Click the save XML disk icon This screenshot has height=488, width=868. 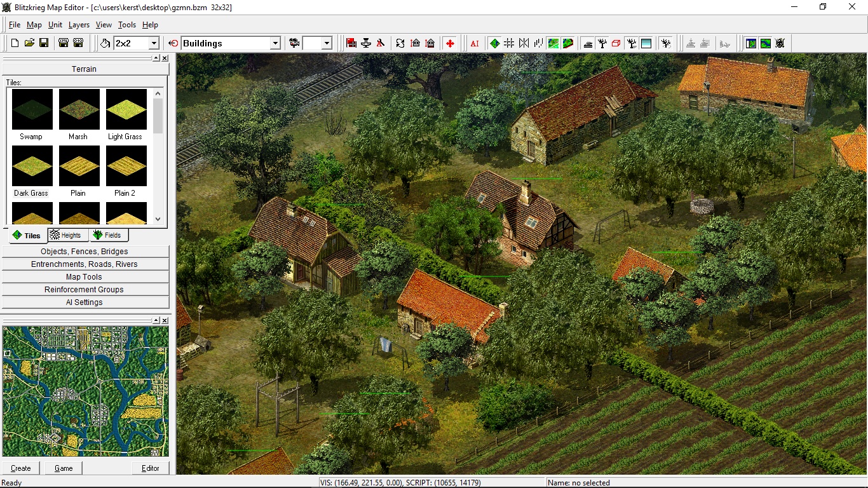(64, 43)
